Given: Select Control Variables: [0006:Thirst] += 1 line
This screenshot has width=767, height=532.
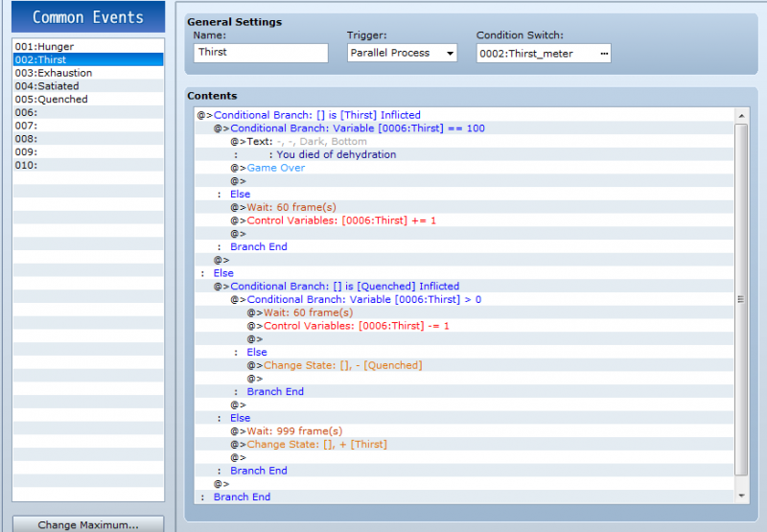Looking at the screenshot, I should 464,220.
